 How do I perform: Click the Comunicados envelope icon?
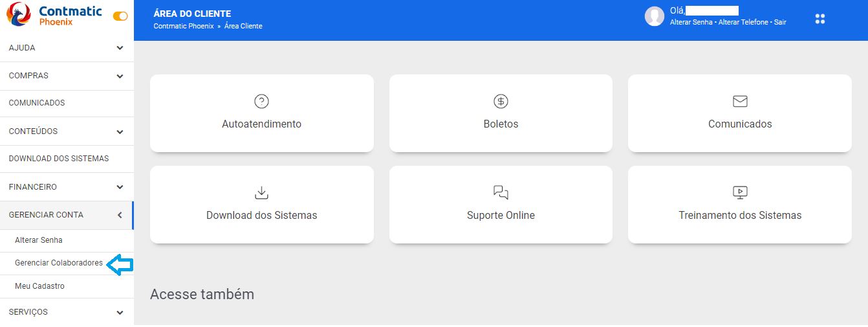click(x=740, y=101)
